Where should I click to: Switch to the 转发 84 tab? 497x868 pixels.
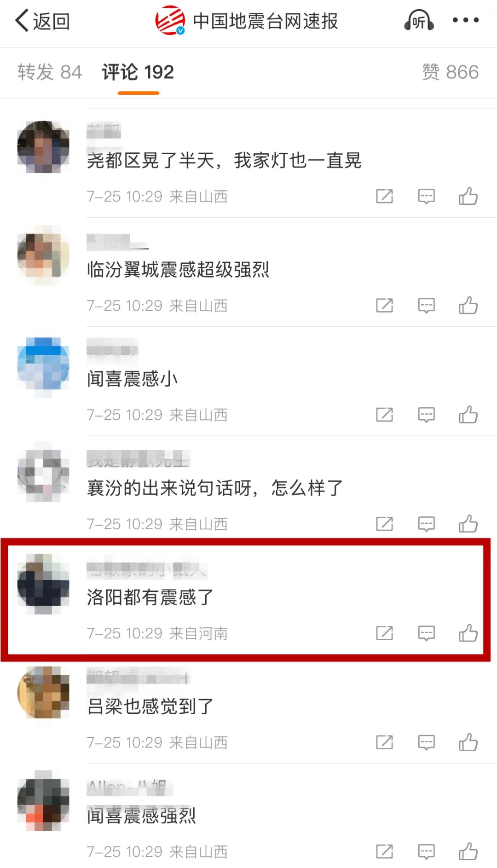click(x=50, y=72)
